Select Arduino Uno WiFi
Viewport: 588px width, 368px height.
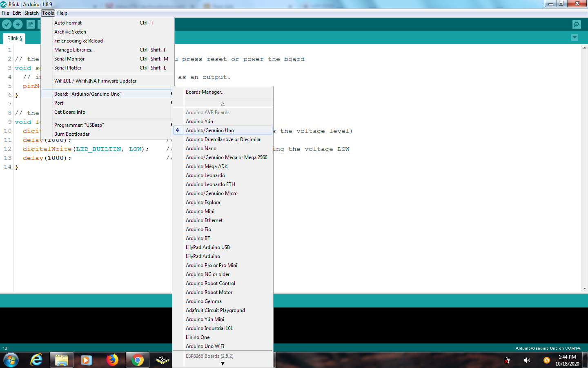[x=223, y=346]
